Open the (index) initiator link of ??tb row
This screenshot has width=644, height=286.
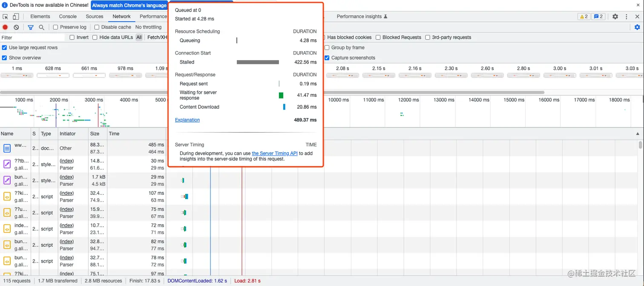tap(67, 161)
